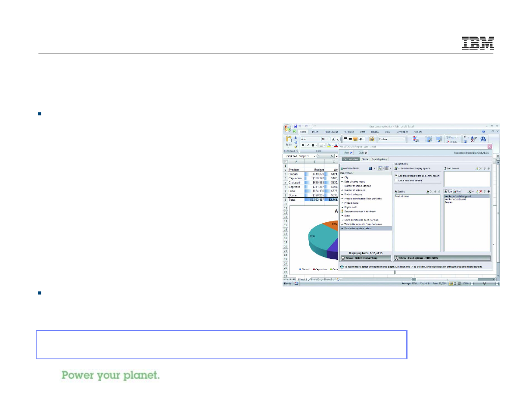Click the Underline formatting icon
532x411 pixels.
click(x=313, y=145)
